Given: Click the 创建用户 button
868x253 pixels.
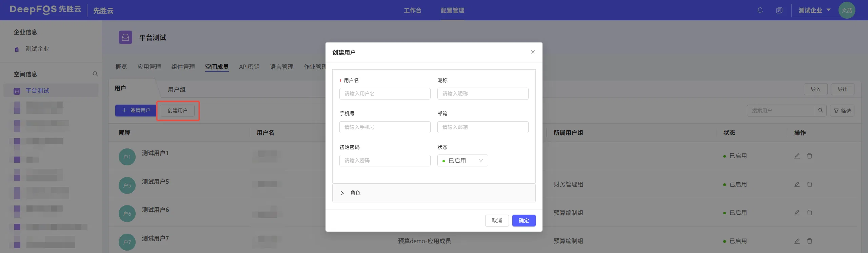Looking at the screenshot, I should (x=178, y=110).
